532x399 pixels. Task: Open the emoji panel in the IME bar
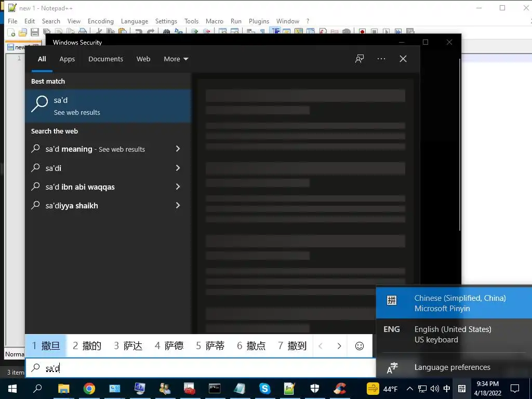(360, 345)
